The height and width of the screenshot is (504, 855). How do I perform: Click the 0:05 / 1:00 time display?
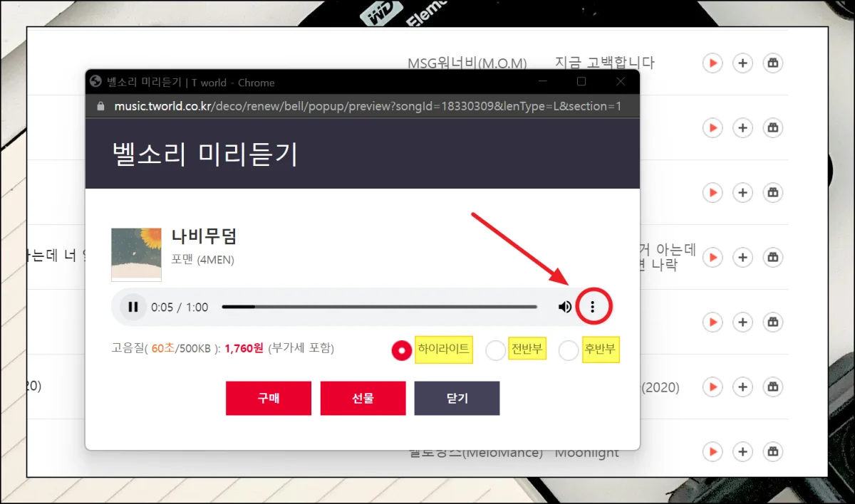coord(180,308)
